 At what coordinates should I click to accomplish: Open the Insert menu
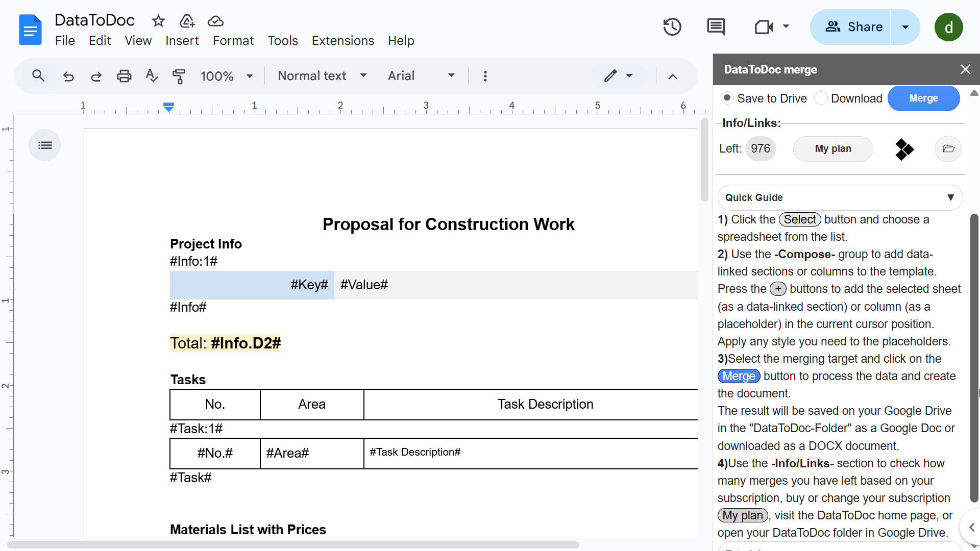click(x=182, y=41)
